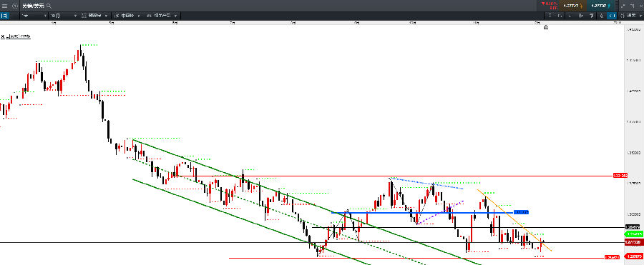Open the candlestick chart type dropdown
Image resolution: width=644 pixels, height=265 pixels.
point(94,16)
